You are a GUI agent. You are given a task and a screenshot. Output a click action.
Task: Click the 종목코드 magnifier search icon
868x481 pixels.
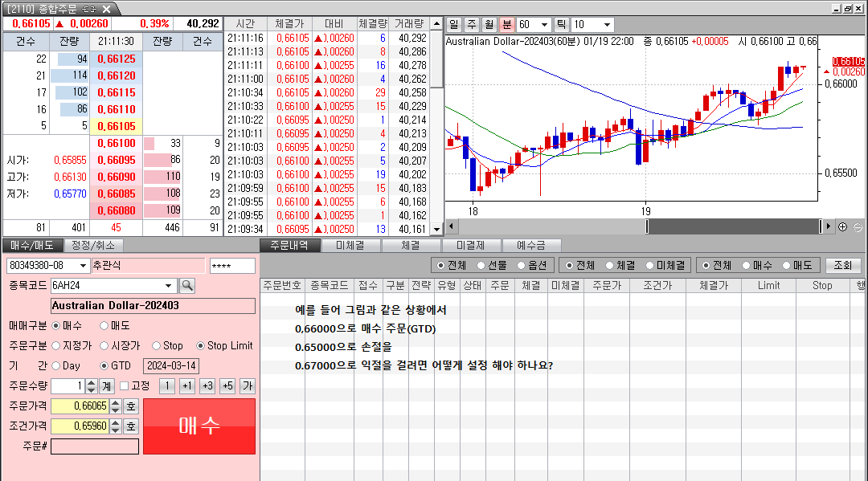click(187, 285)
